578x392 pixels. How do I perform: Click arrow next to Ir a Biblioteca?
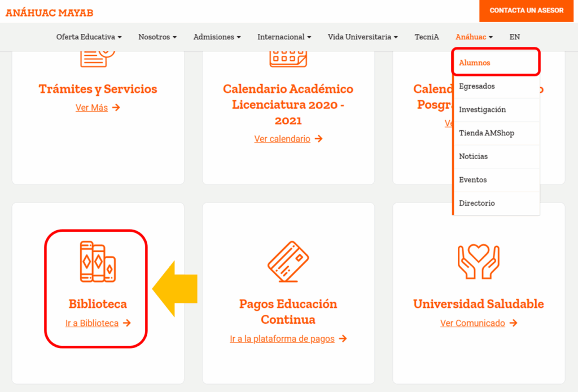tap(127, 323)
